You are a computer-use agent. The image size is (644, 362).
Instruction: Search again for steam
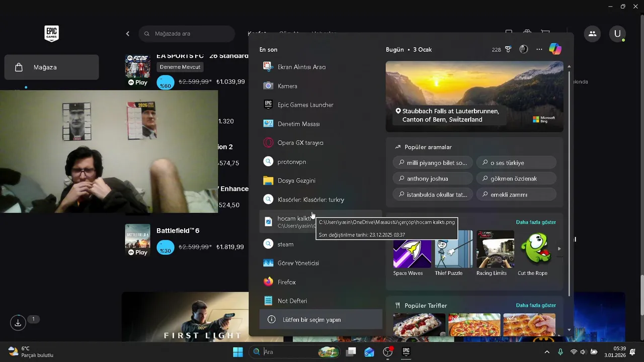(320, 244)
